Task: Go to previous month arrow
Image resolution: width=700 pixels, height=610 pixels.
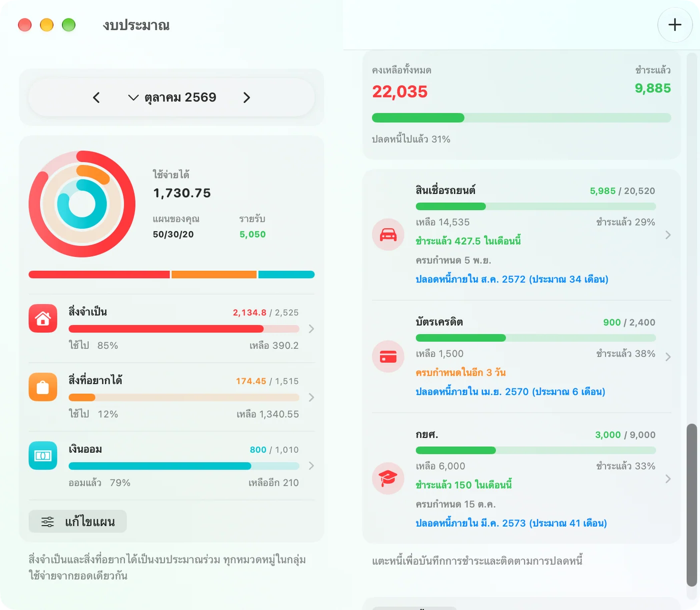Action: pyautogui.click(x=96, y=97)
